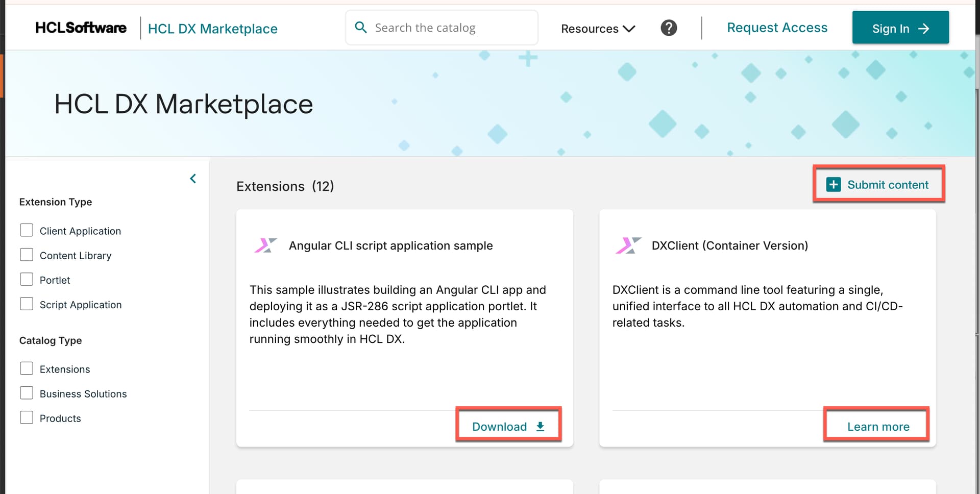Expand the Resources dropdown
This screenshot has width=980, height=494.
(598, 29)
